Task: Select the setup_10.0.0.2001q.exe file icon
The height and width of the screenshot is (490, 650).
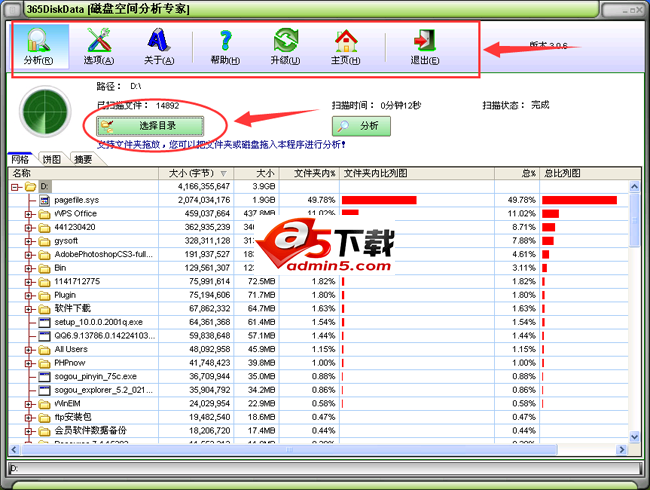Action: point(44,323)
